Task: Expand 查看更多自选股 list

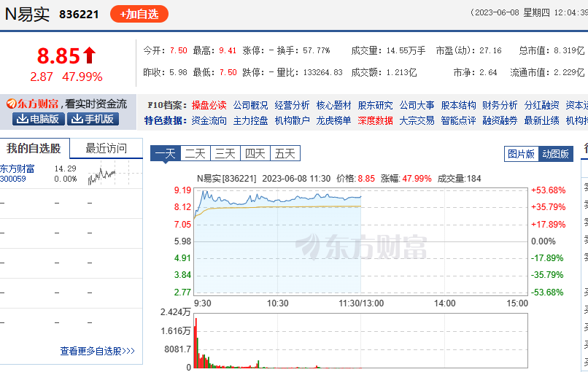Action: (97, 351)
